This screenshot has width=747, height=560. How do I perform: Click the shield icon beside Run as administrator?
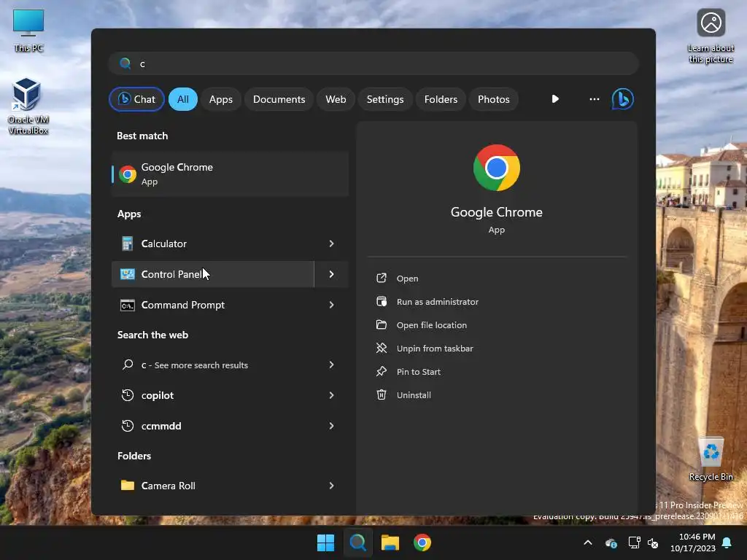point(382,301)
